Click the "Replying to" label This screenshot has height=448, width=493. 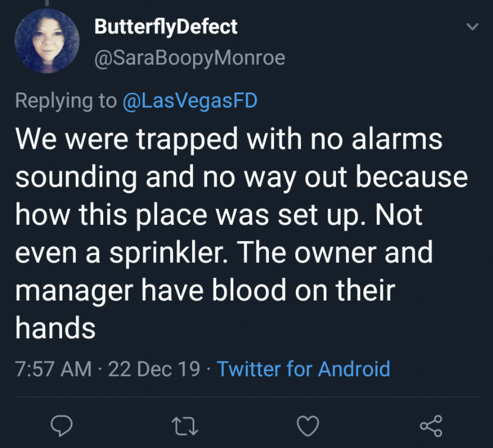66,101
